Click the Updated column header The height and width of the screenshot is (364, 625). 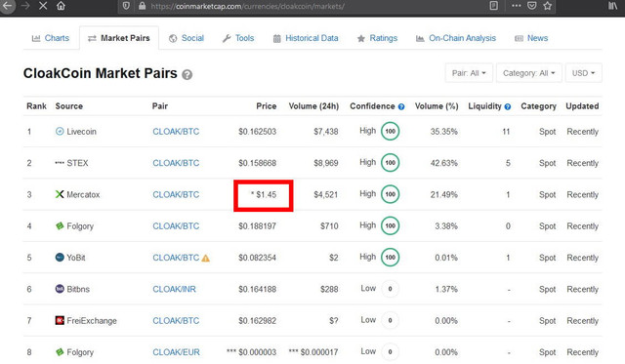[582, 106]
